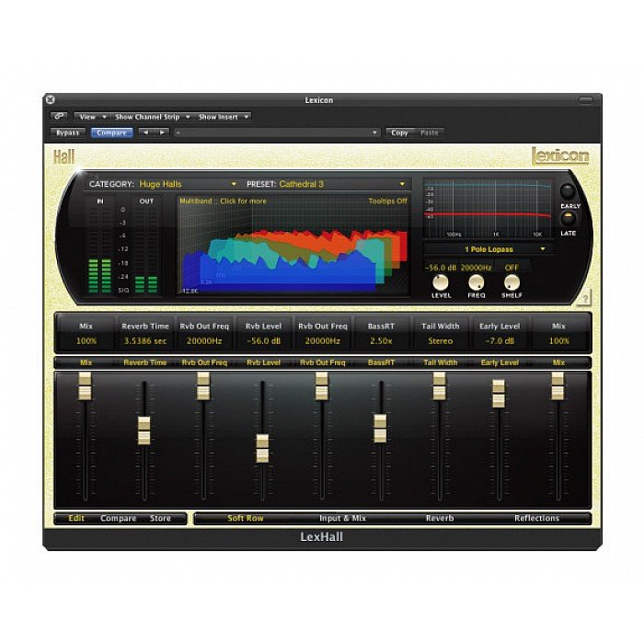Switch to the Reflections tab
The height and width of the screenshot is (644, 644).
(537, 519)
